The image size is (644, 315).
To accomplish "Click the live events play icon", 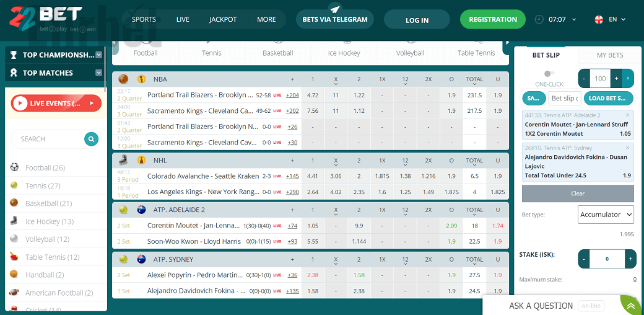I will (20, 103).
